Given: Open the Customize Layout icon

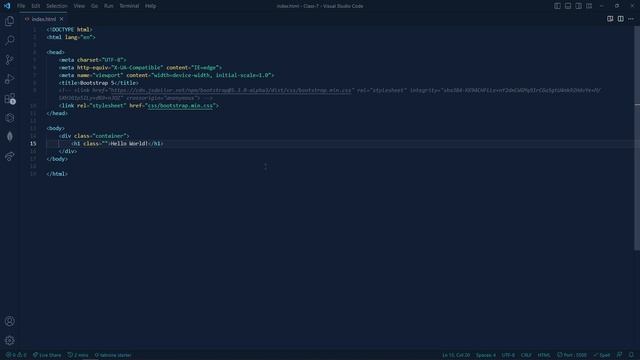Looking at the screenshot, I should (x=589, y=6).
